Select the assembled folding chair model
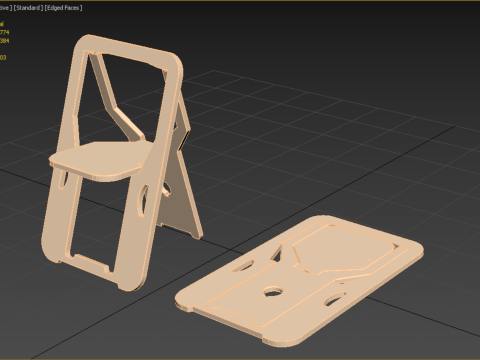 tap(122, 162)
